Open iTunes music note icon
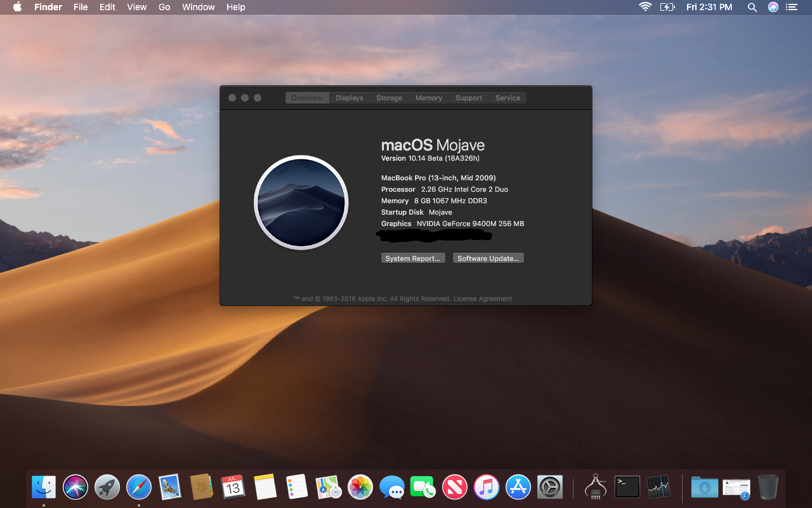The image size is (812, 508). [487, 487]
